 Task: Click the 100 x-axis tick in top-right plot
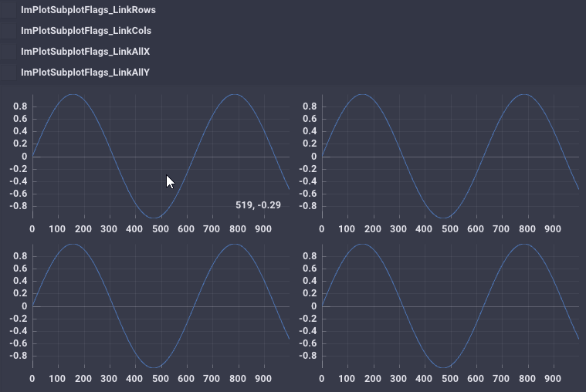pyautogui.click(x=347, y=229)
